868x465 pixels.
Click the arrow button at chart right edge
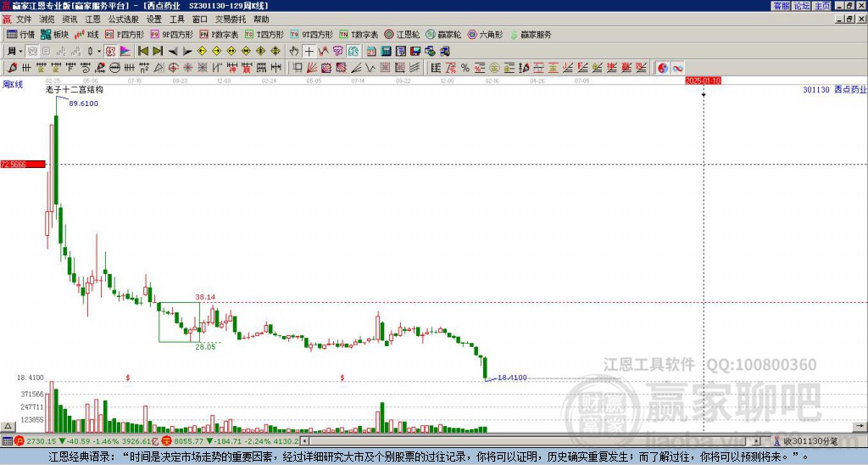point(860,426)
